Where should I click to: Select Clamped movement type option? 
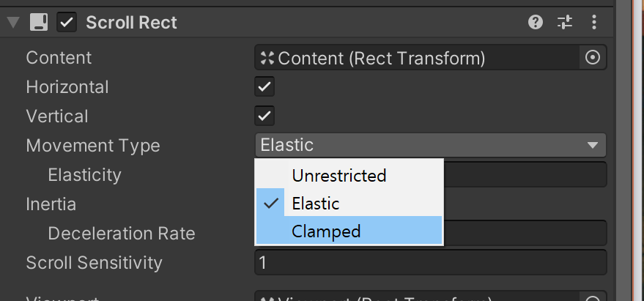coord(326,231)
